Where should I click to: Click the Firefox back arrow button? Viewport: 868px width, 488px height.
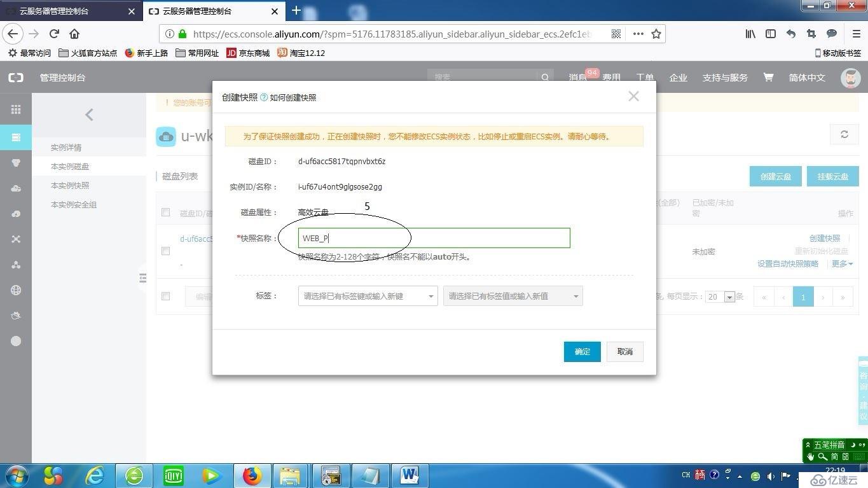point(13,34)
